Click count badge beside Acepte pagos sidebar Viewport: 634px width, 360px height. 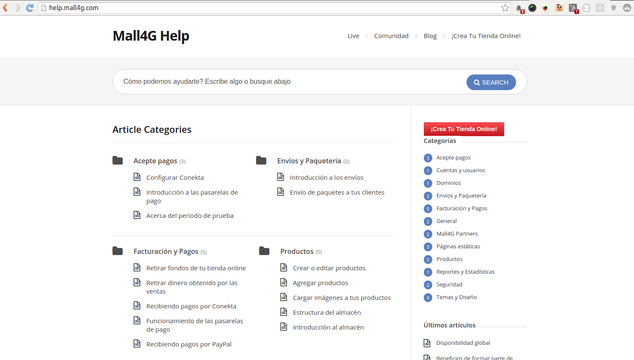click(x=428, y=158)
